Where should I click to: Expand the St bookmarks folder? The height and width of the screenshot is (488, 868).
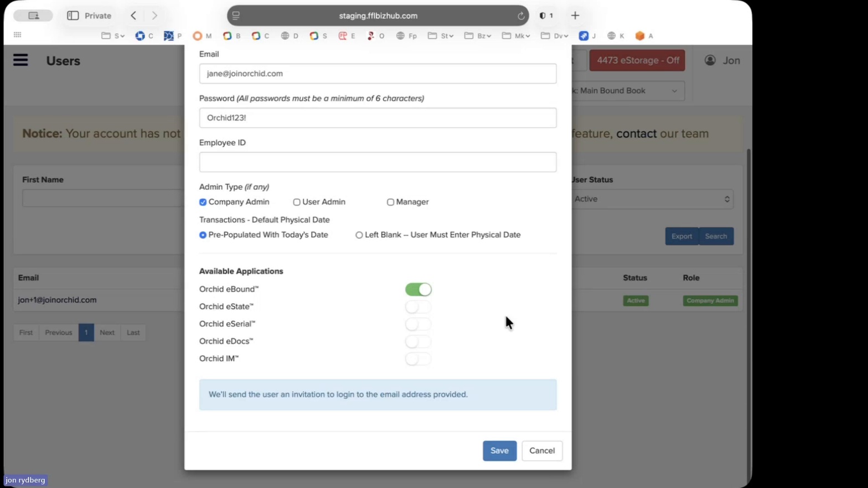point(441,36)
